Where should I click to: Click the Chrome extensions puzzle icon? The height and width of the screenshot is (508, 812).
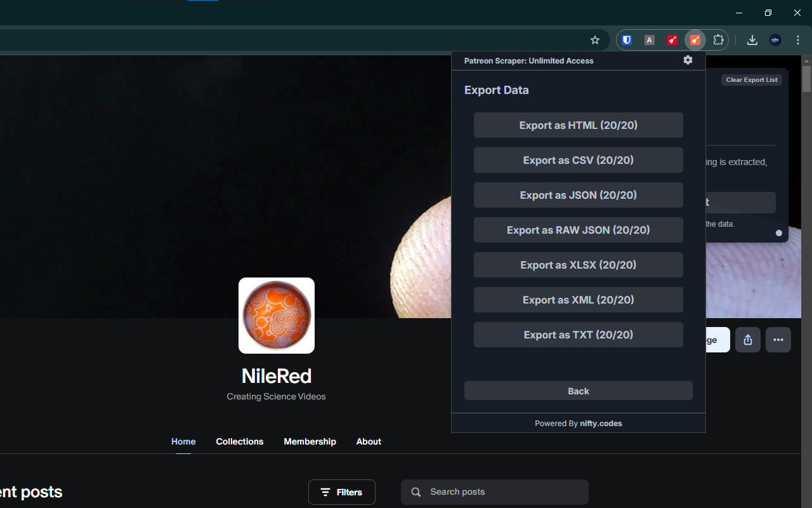click(x=718, y=39)
